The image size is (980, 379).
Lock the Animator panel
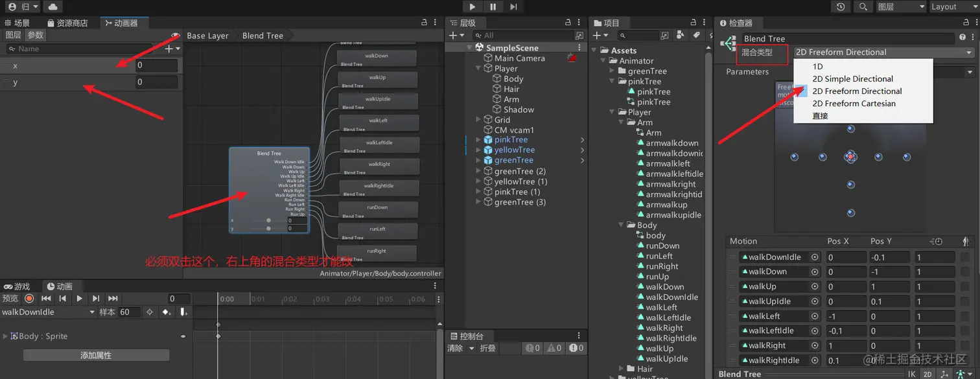tap(423, 23)
